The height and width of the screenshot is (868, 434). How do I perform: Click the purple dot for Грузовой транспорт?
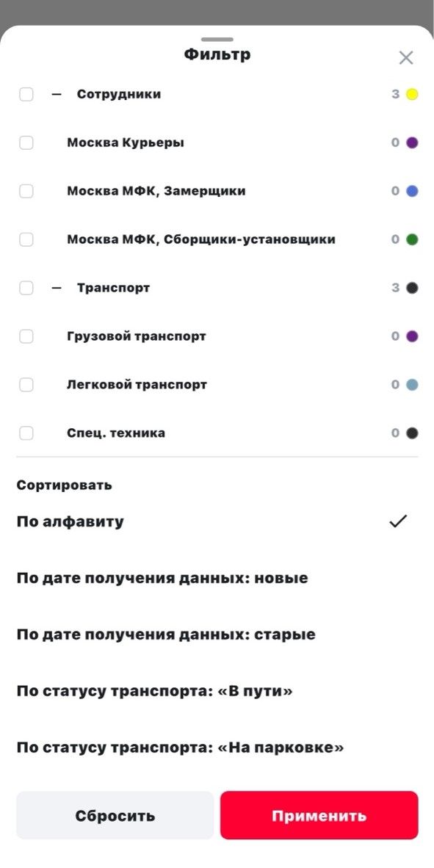(x=412, y=336)
